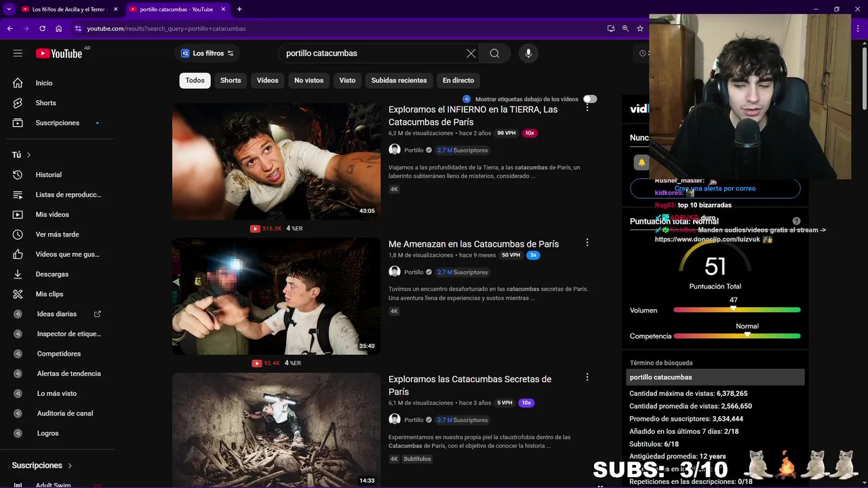Start voice search with the microphone

tap(528, 54)
